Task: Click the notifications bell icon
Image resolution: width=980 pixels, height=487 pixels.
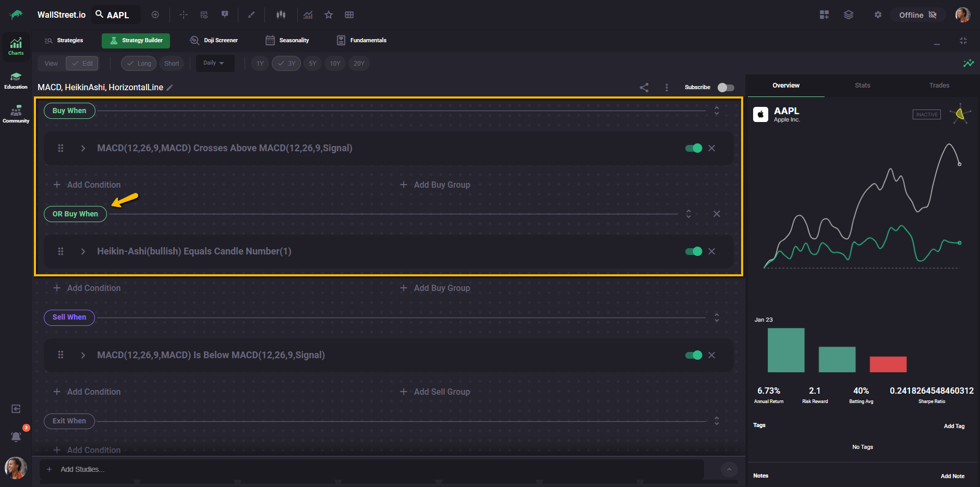Action: [x=16, y=436]
